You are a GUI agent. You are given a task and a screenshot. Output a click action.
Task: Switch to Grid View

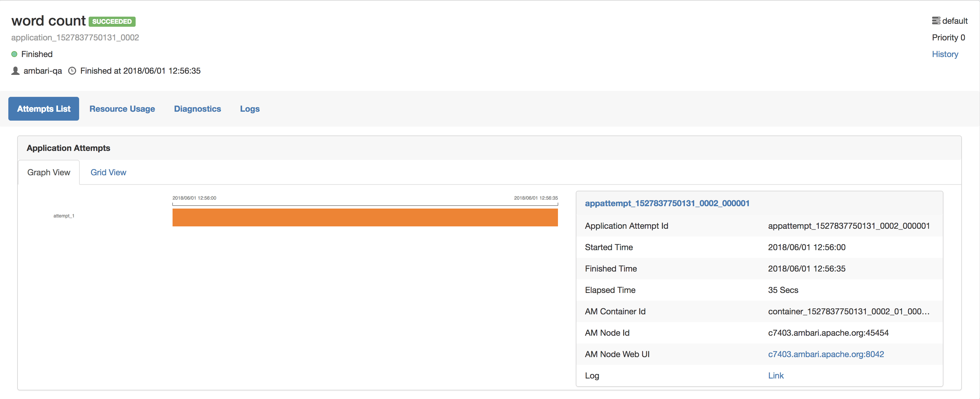(x=108, y=173)
